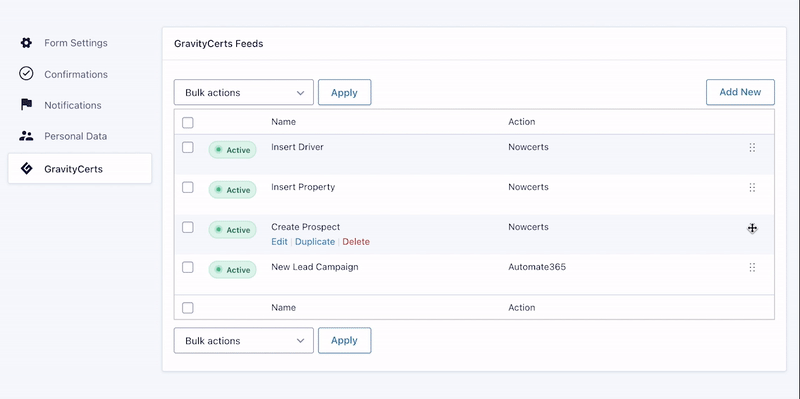Image resolution: width=800 pixels, height=399 pixels.
Task: Toggle the Active status of Create Prospect
Action: (x=232, y=230)
